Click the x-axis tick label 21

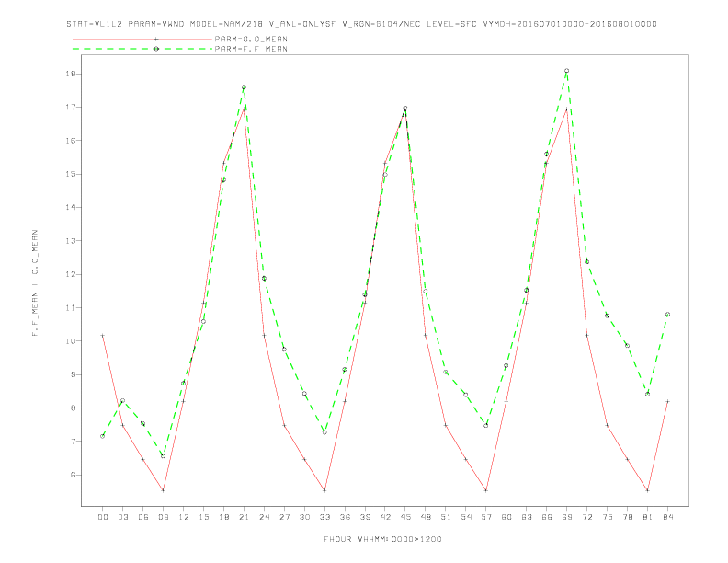point(244,517)
